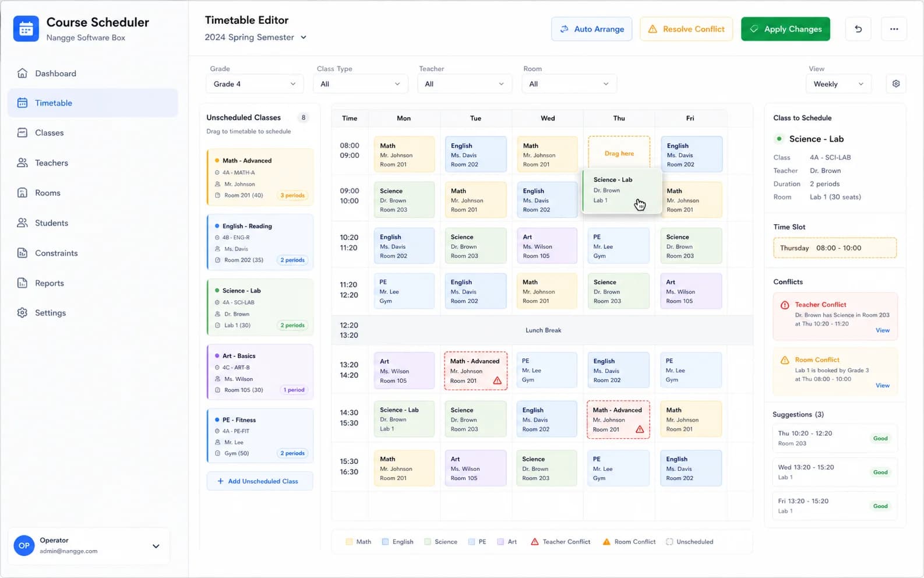Image resolution: width=924 pixels, height=578 pixels.
Task: Click warning triangle on Tuesday Math - Advanced
Action: coord(497,380)
